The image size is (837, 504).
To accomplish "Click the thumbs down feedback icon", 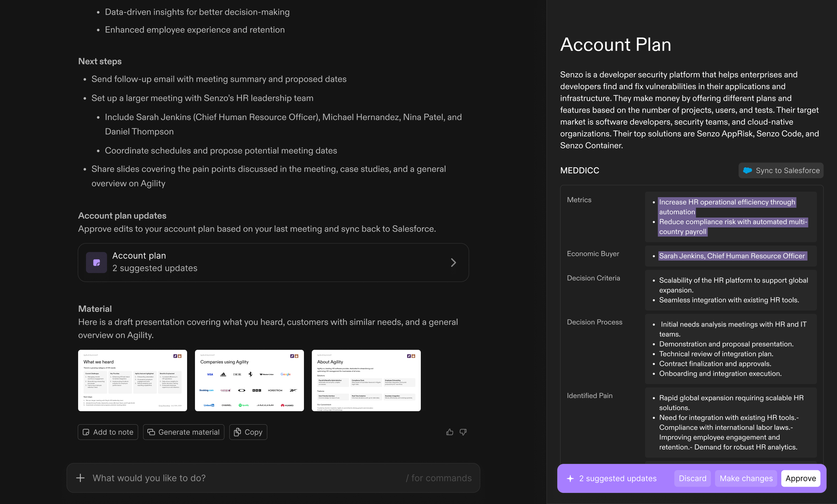I will point(463,432).
